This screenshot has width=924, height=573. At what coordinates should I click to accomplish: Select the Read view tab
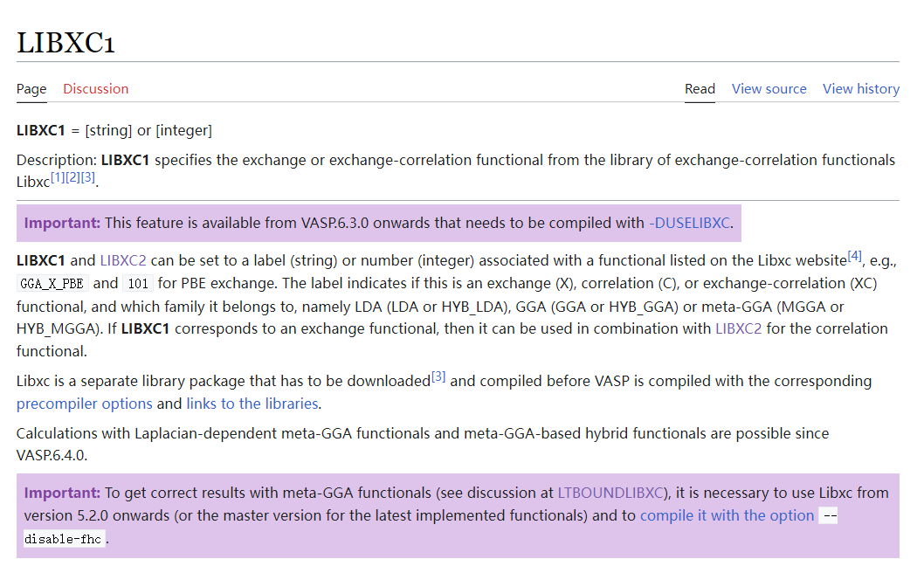pos(700,89)
